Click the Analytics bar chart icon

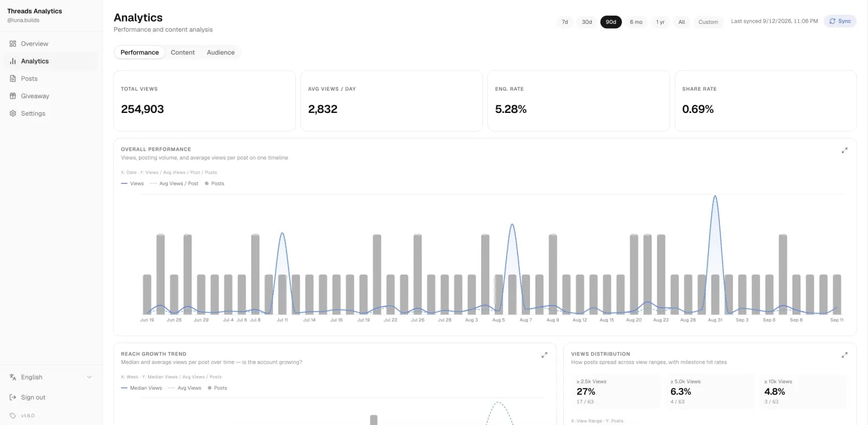click(x=13, y=61)
